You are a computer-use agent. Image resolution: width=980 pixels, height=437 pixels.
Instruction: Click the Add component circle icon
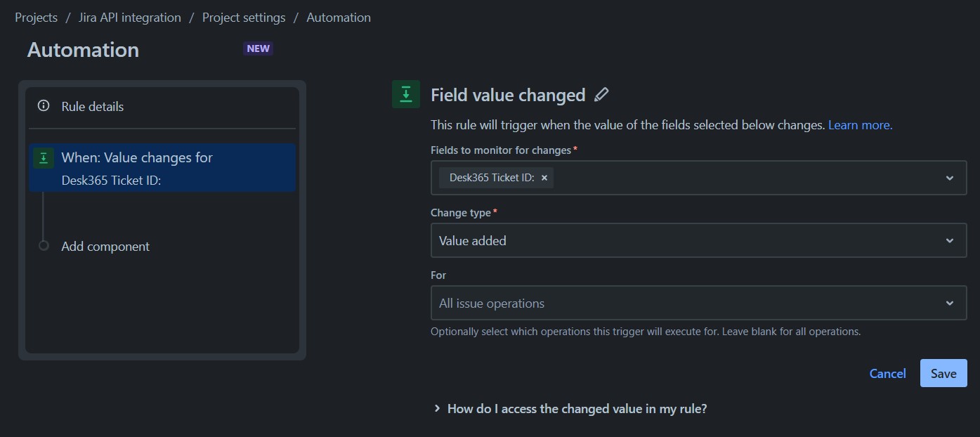pos(44,246)
